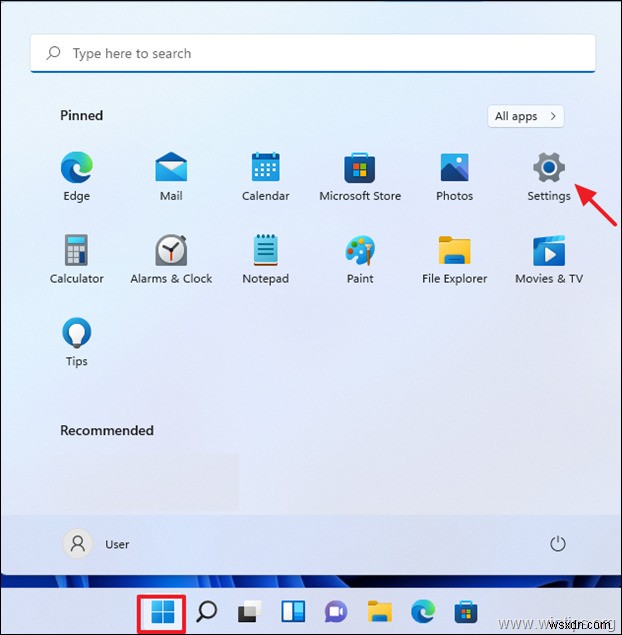Click the Power button icon
Screen dimensions: 622x635
[558, 544]
